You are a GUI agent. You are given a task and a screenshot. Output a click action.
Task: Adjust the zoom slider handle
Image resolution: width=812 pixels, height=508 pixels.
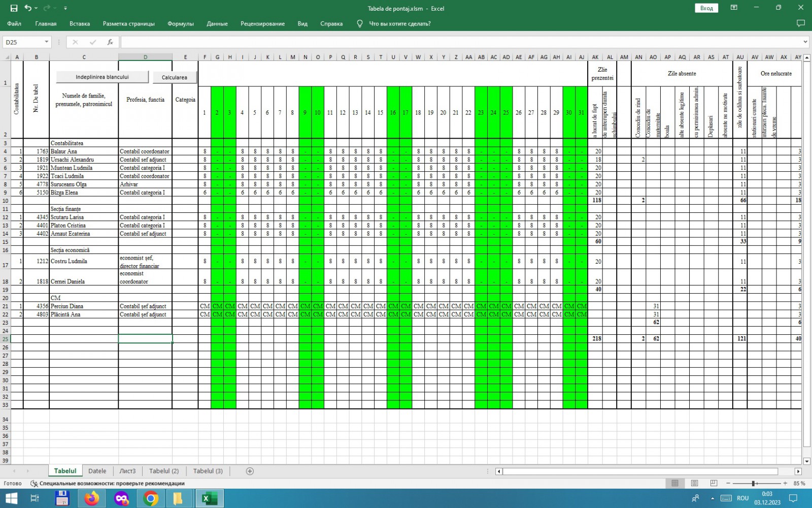click(754, 483)
